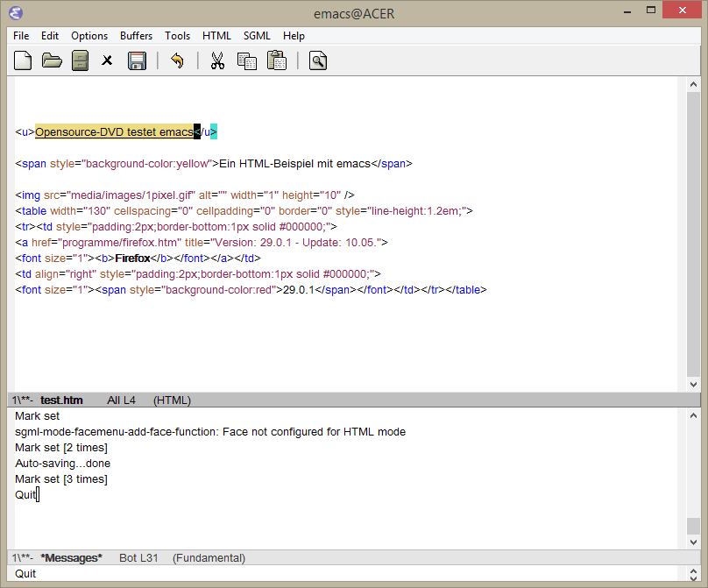Expand the HTML menu

[216, 36]
